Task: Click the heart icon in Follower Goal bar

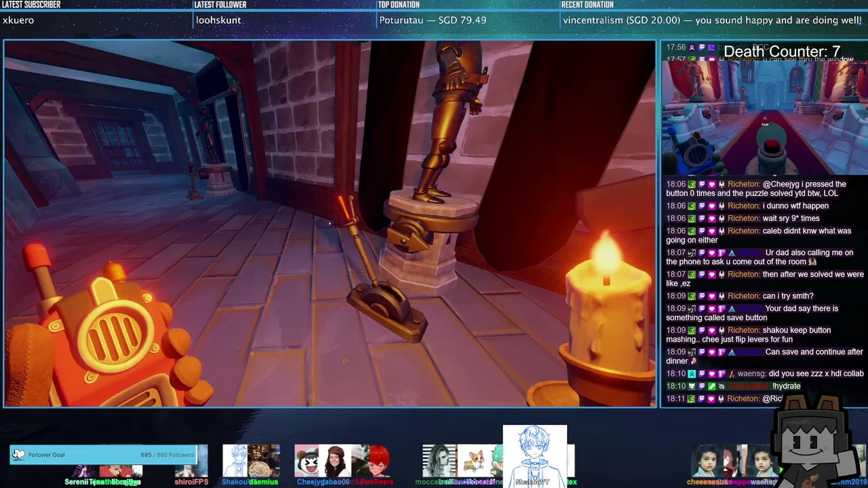Action: [x=18, y=455]
